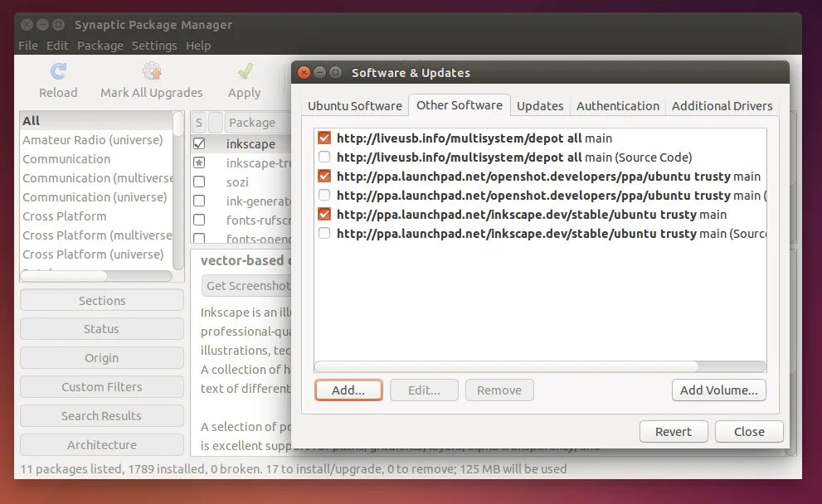Screen dimensions: 822x504
Task: Mark the ink-generator package checkbox
Action: 199,201
